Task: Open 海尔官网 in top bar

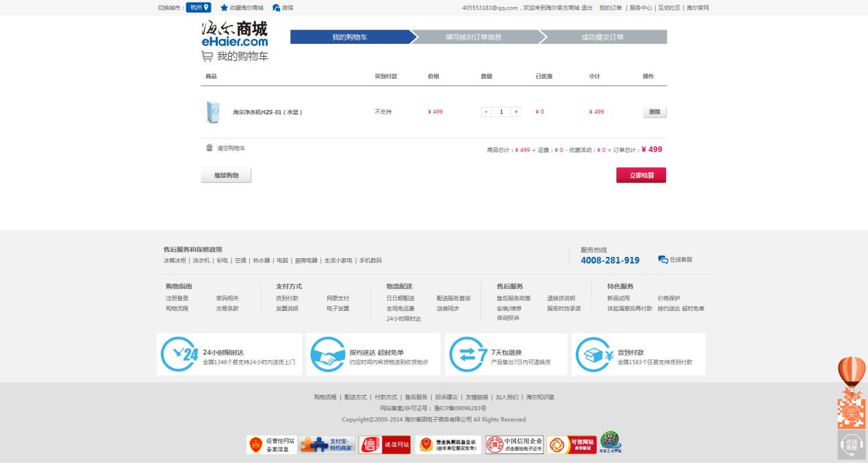Action: click(698, 8)
